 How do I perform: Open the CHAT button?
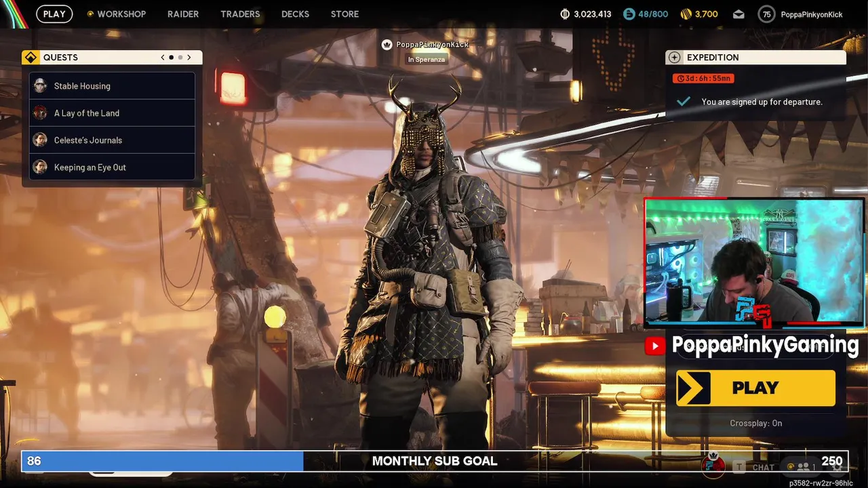point(763,467)
